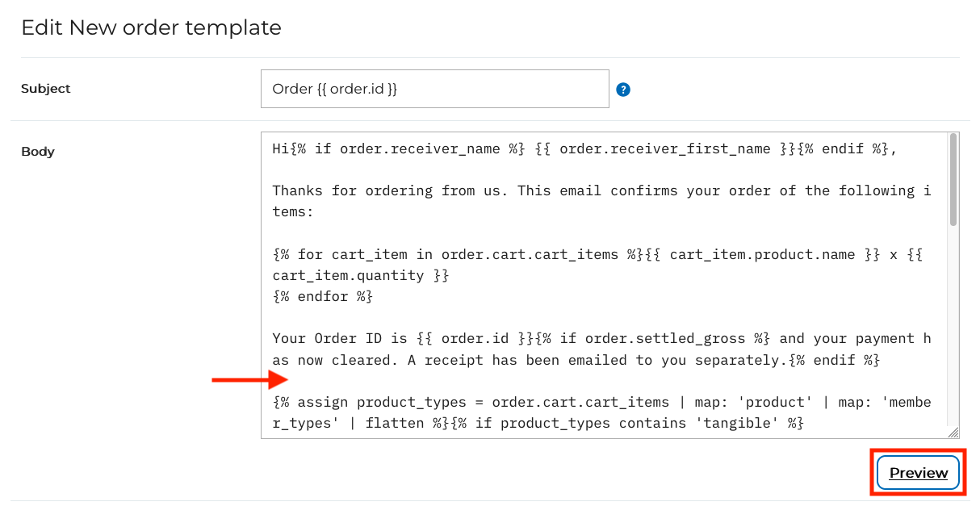Click the blue help icon beside Subject
980x506 pixels.
(x=622, y=90)
